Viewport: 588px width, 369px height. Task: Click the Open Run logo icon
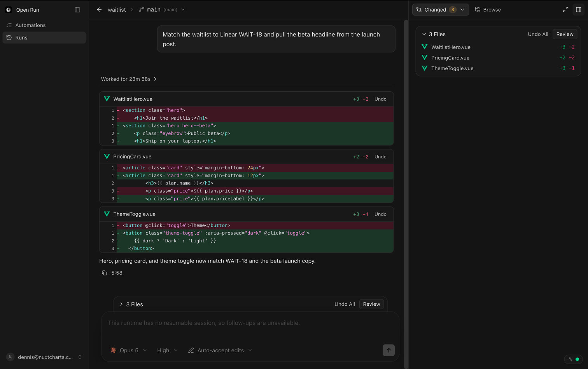(9, 10)
